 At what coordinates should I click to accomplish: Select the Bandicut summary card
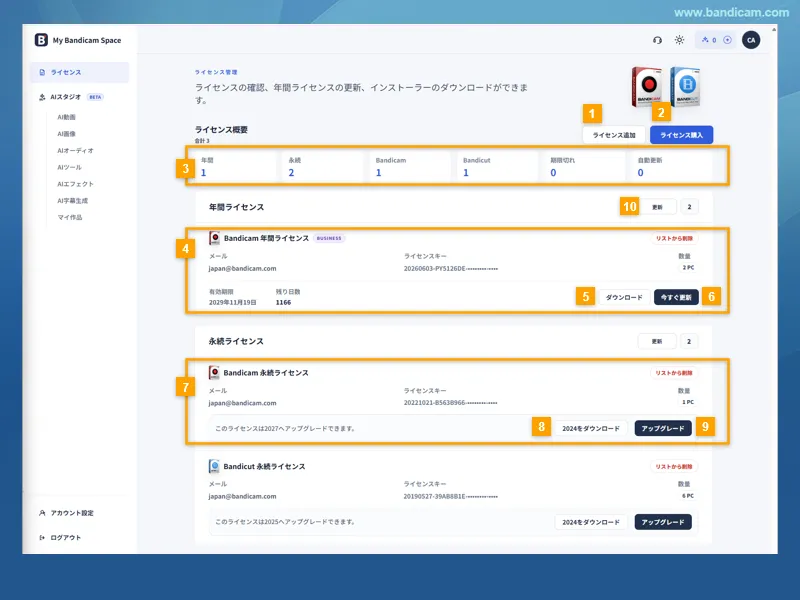pos(499,166)
